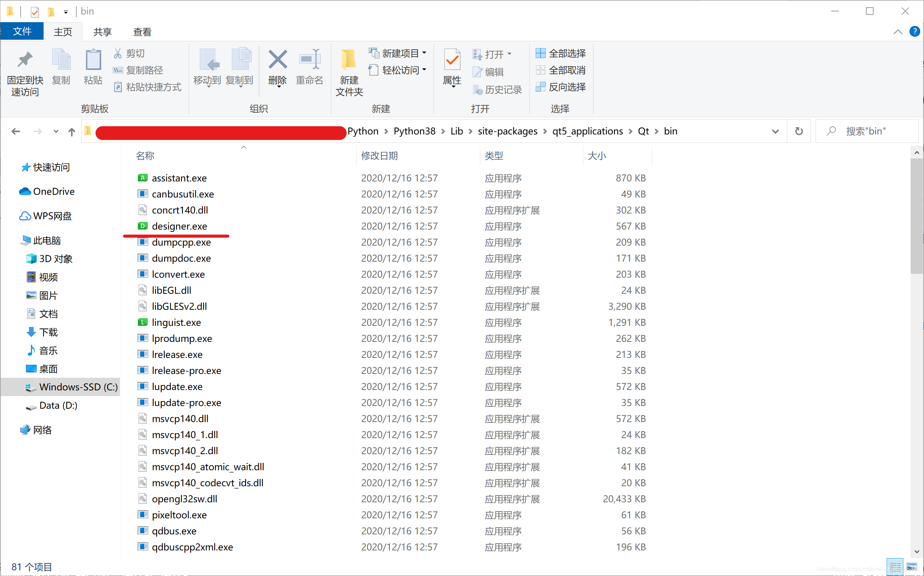Click Python38 in the address path

click(x=414, y=131)
